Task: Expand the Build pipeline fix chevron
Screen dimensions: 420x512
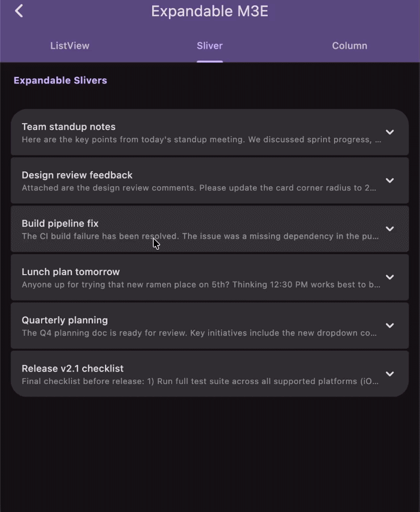Action: (x=390, y=229)
